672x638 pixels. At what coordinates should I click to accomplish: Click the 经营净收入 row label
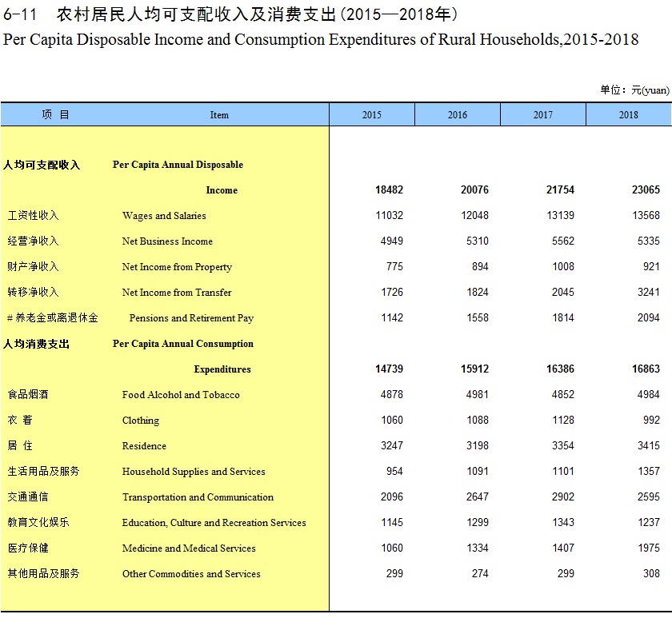tap(33, 241)
